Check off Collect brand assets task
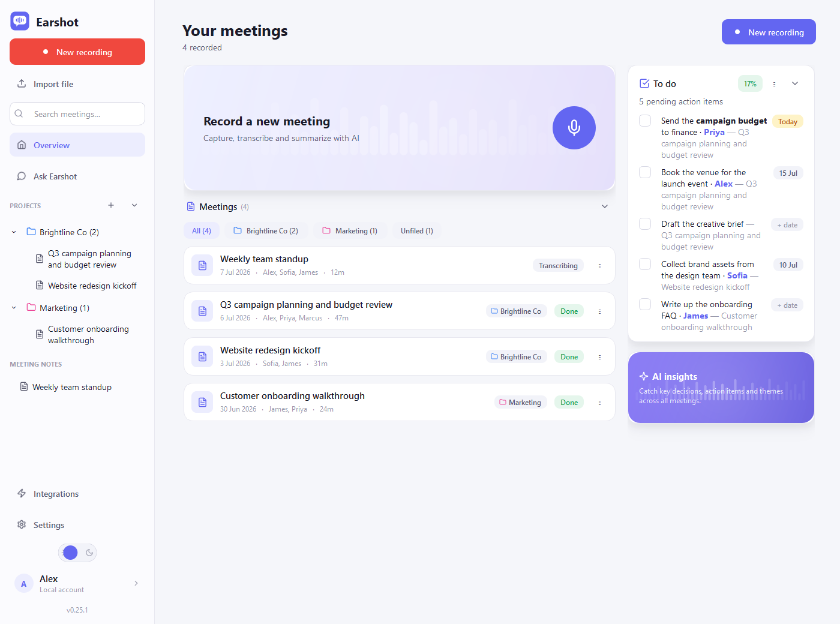 (x=645, y=264)
